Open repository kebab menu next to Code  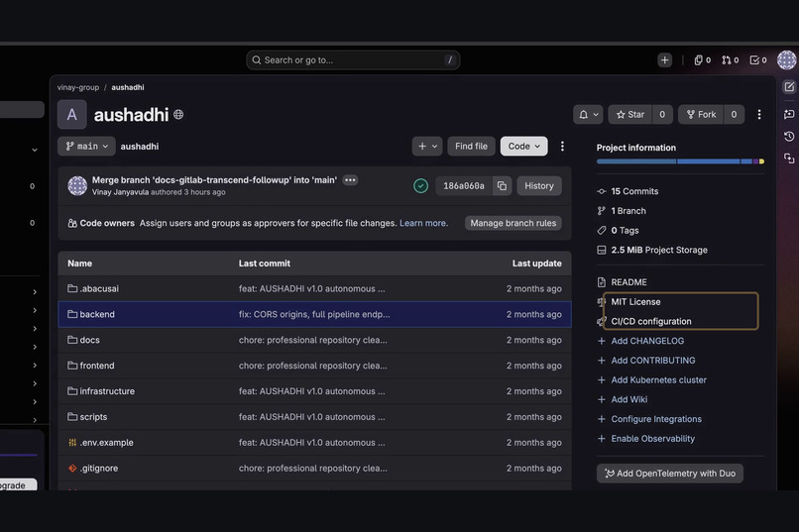[x=562, y=146]
